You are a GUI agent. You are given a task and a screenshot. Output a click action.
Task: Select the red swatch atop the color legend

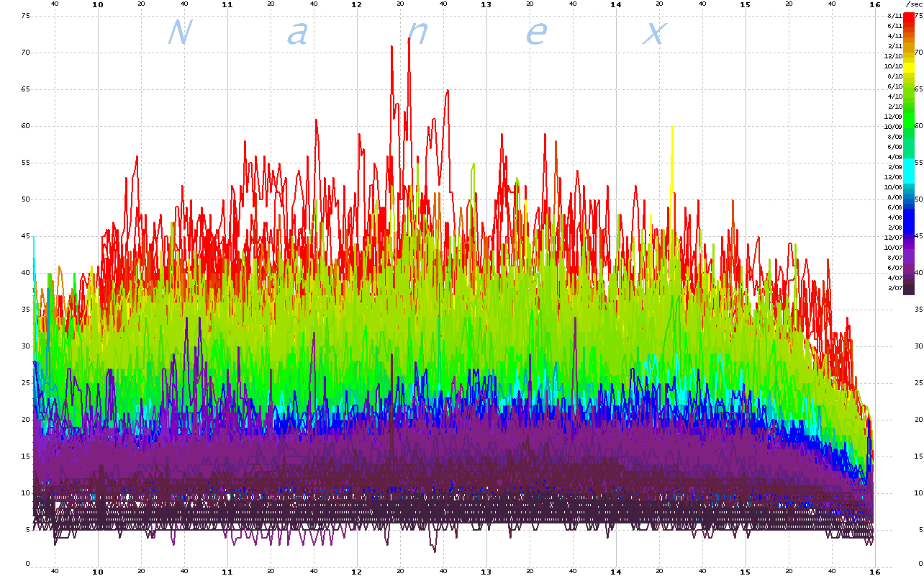click(908, 17)
